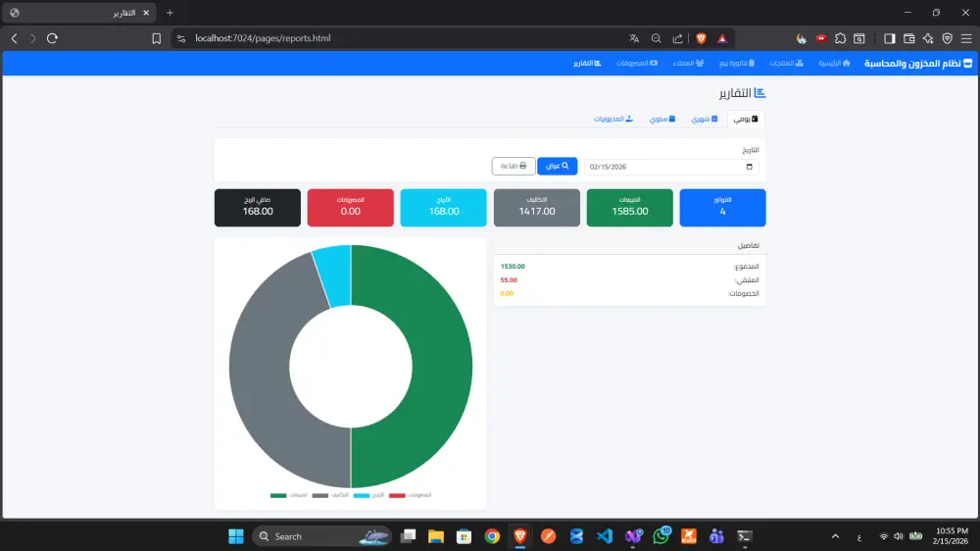The height and width of the screenshot is (551, 980).
Task: Click the cyan profit slice of the donut chart
Action: click(x=334, y=275)
